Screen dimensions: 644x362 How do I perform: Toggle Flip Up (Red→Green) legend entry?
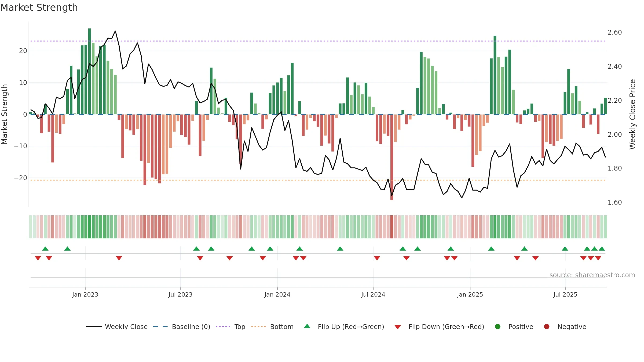[x=344, y=327]
